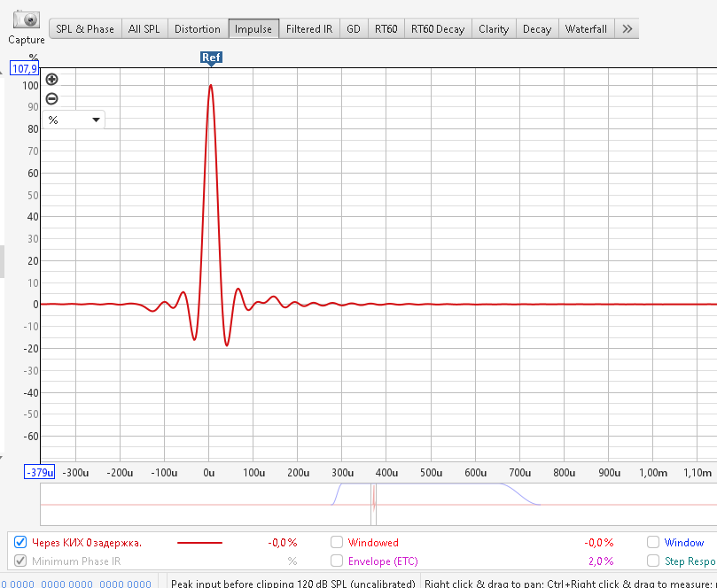This screenshot has height=588, width=717.
Task: Click the Ref marker above the impulse peak
Action: pyautogui.click(x=211, y=58)
